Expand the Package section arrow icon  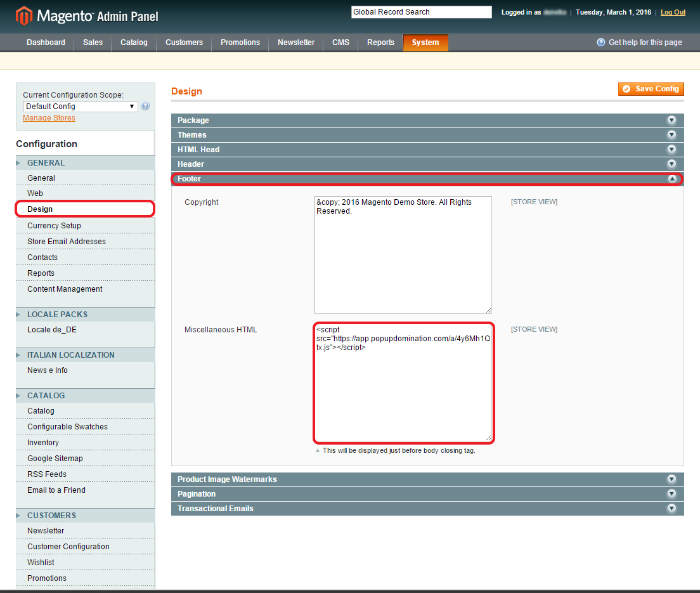click(x=671, y=120)
